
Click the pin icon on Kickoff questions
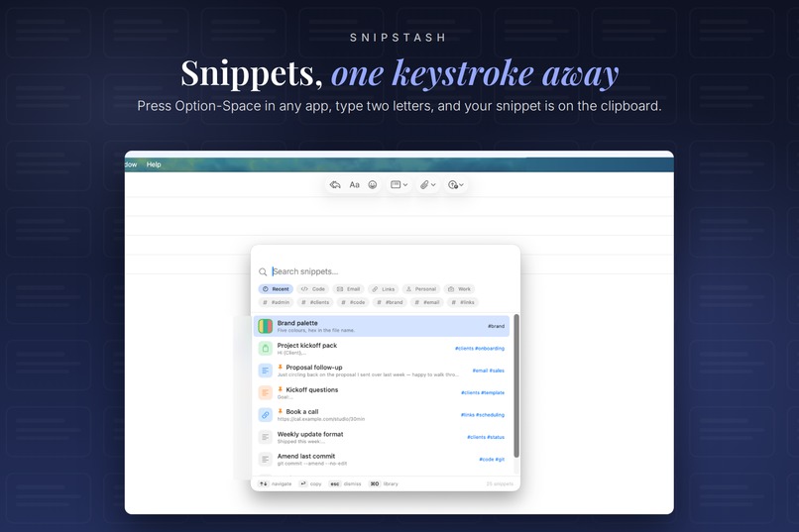281,389
